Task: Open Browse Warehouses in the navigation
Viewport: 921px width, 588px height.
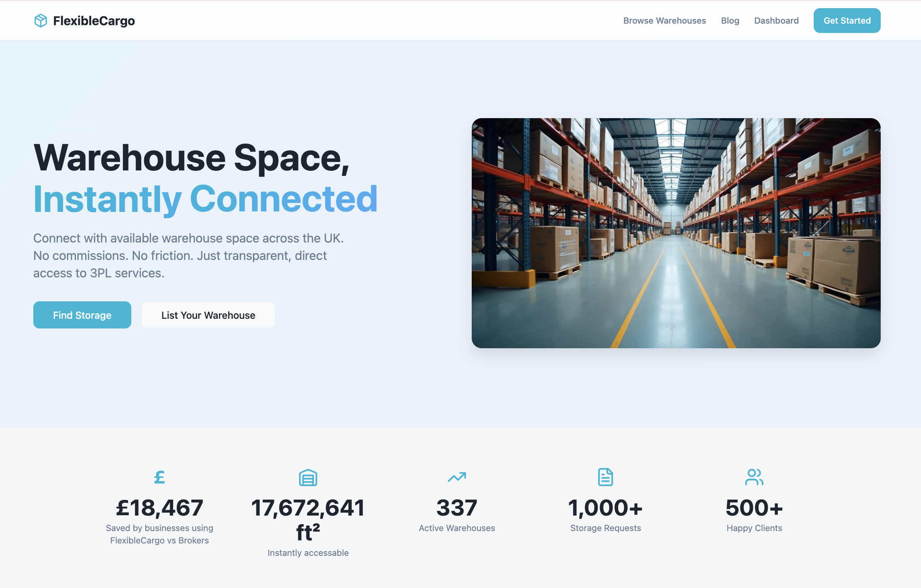Action: coord(665,21)
